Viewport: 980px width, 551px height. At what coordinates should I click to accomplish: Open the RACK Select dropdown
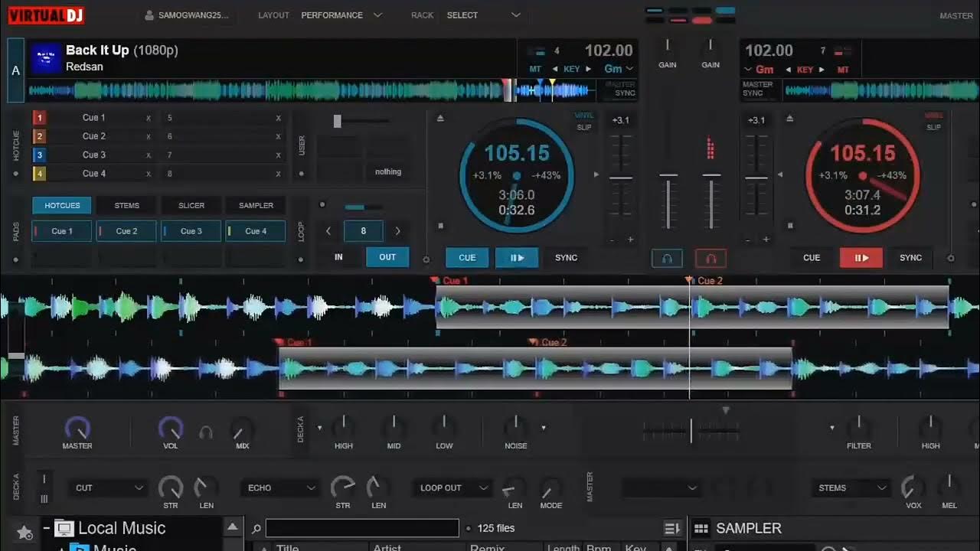[x=484, y=15]
